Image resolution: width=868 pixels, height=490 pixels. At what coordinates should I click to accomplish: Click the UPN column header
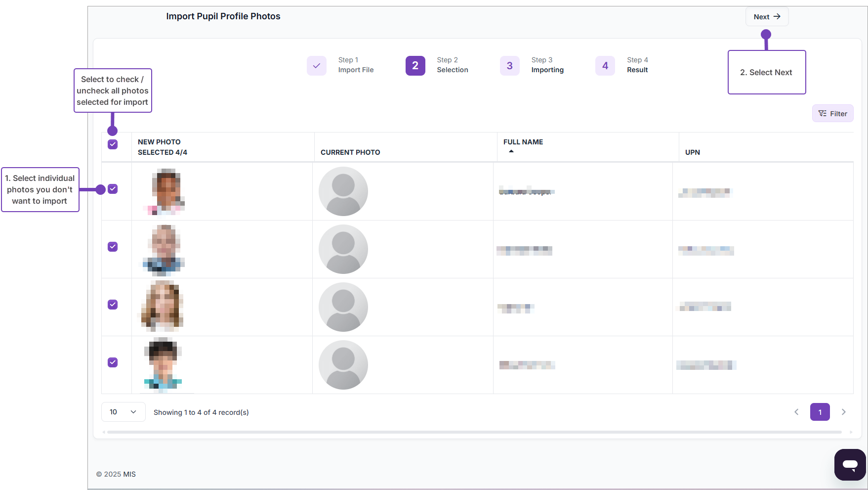692,152
